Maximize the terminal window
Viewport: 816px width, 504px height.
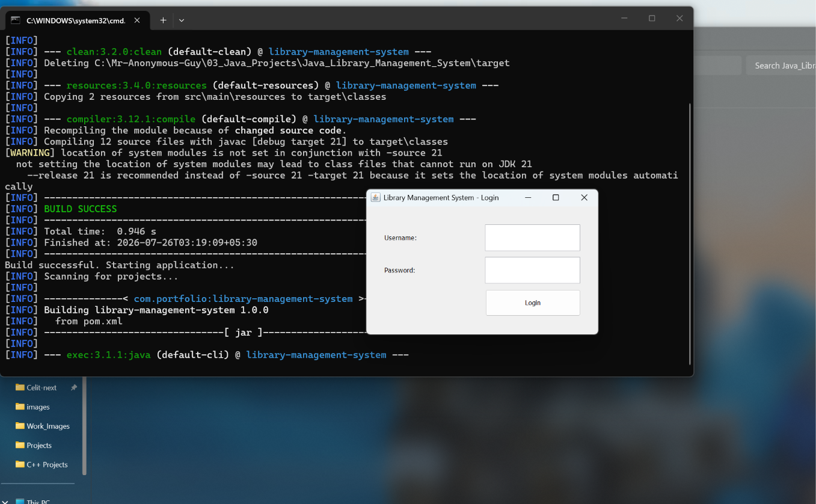[x=652, y=19]
